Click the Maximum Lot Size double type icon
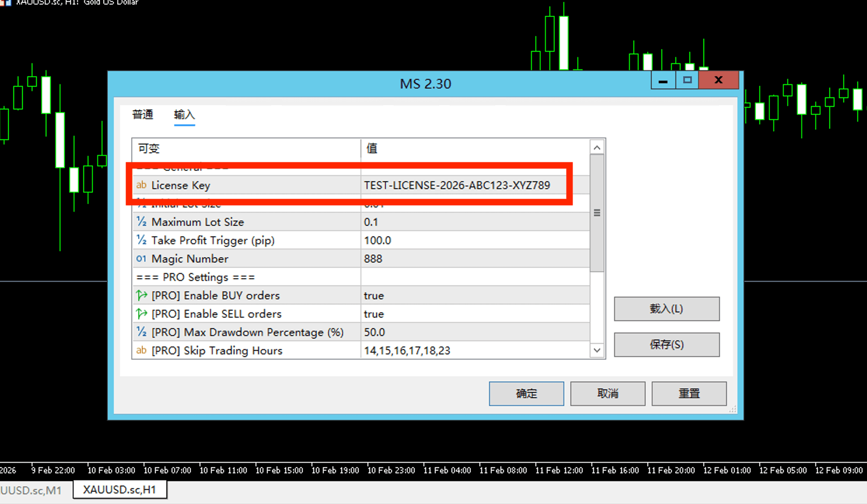 (141, 222)
